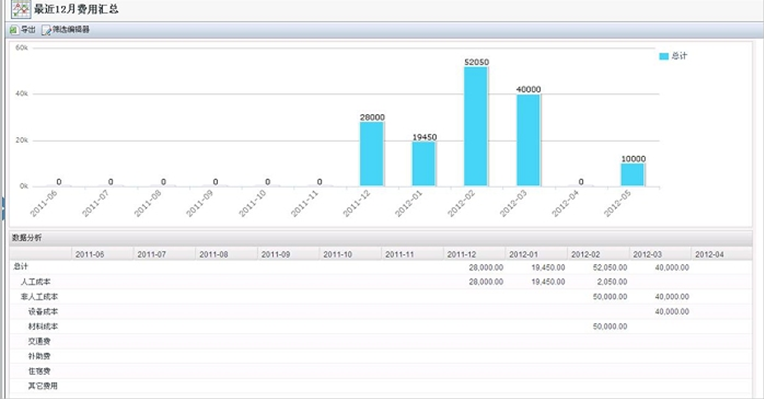Sort by the 2012-04 table column header
Viewport: 764px width, 399px height.
click(722, 254)
